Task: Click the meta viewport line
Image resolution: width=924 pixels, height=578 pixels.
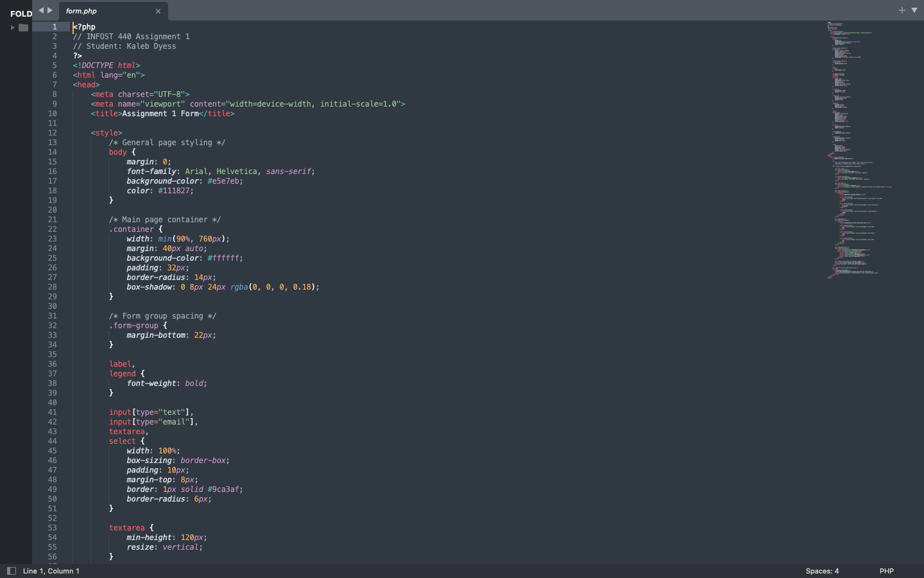Action: coord(248,104)
